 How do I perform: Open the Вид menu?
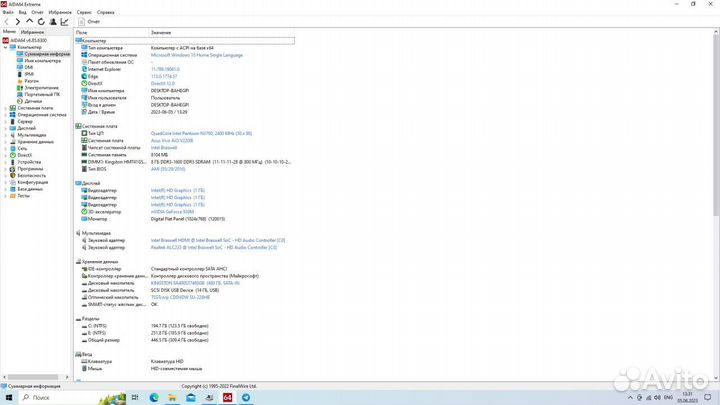click(22, 12)
